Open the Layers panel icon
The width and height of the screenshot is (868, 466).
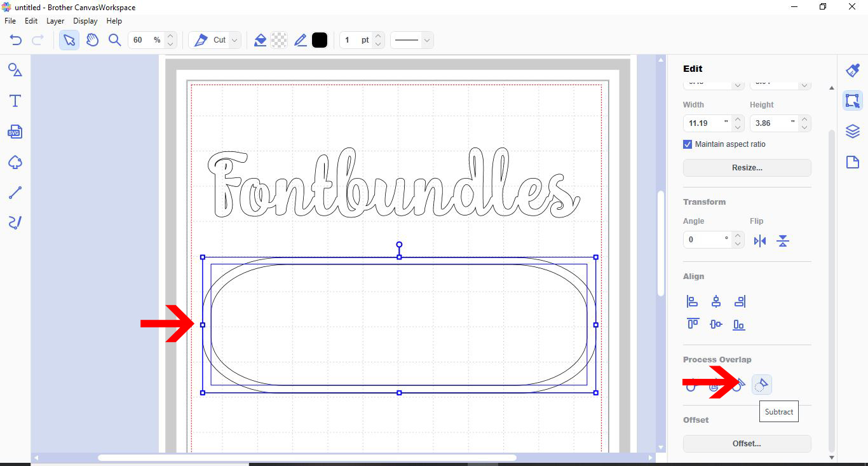[x=853, y=132]
